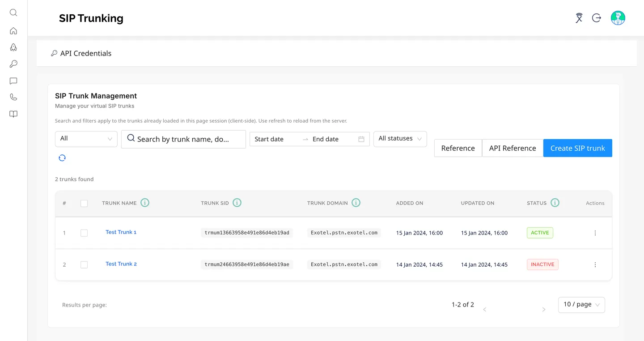Image resolution: width=644 pixels, height=341 pixels.
Task: Click the refresh trunks icon
Action: click(x=62, y=158)
